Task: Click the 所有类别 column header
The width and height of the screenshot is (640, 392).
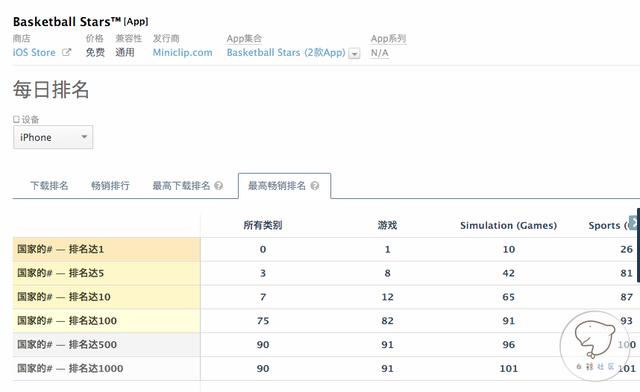Action: pyautogui.click(x=262, y=225)
